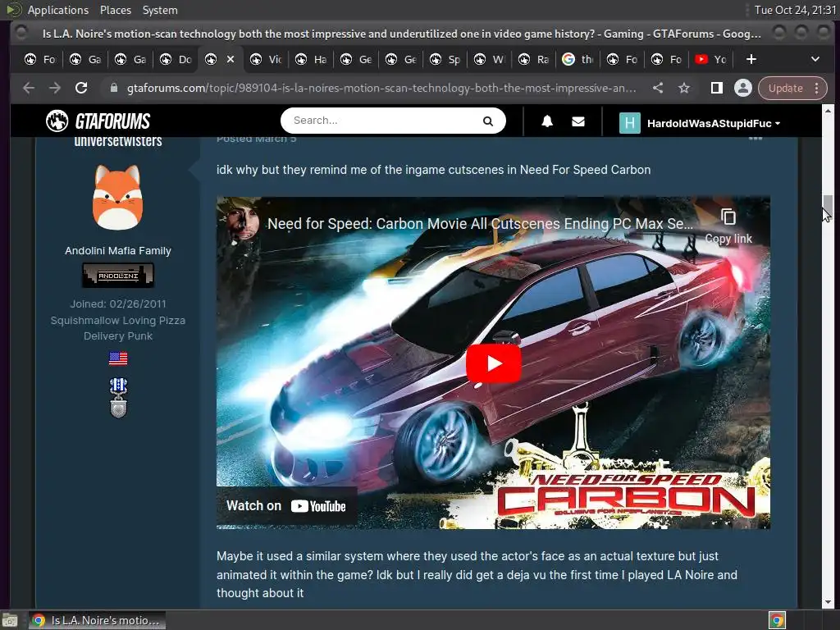Click the Chrome taskbar window entry
The height and width of the screenshot is (630, 840).
point(97,620)
